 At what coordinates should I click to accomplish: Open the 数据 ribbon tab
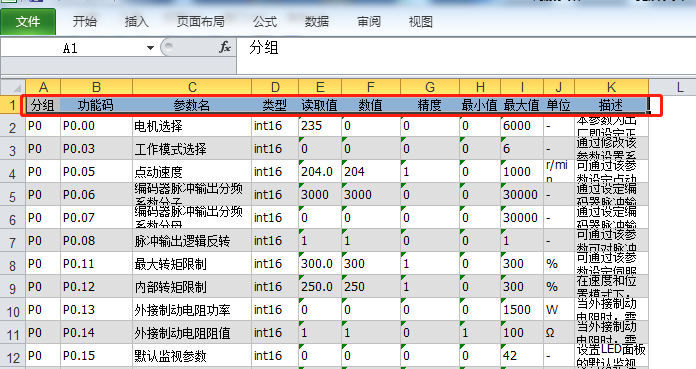(x=317, y=21)
